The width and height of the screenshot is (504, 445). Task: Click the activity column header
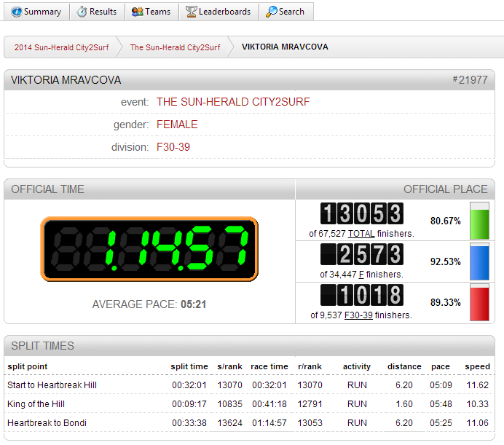pos(356,366)
